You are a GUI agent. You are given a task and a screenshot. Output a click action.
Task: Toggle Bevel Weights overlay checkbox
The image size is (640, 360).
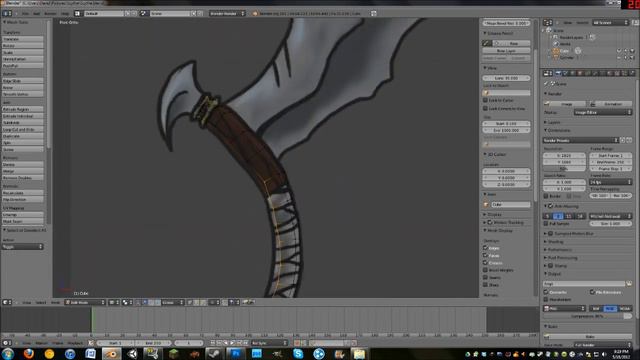[485, 270]
